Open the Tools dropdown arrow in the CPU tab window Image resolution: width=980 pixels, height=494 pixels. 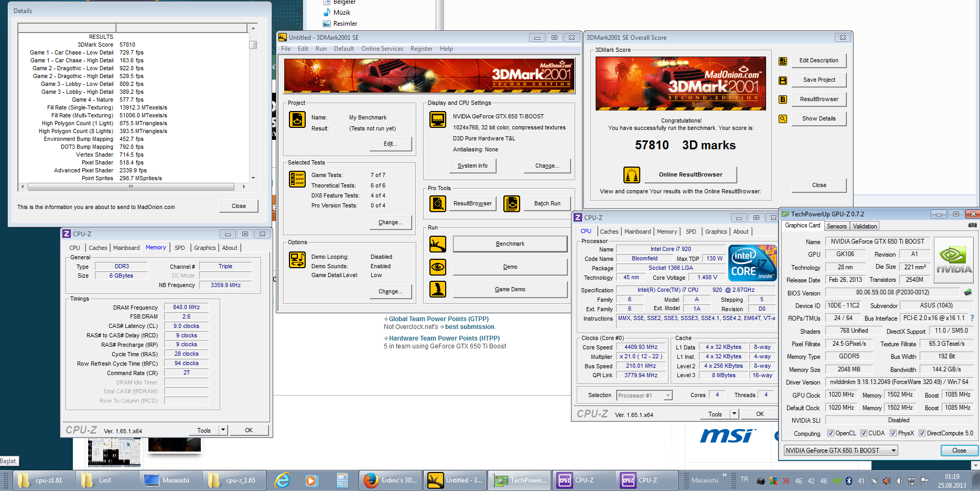tap(735, 414)
